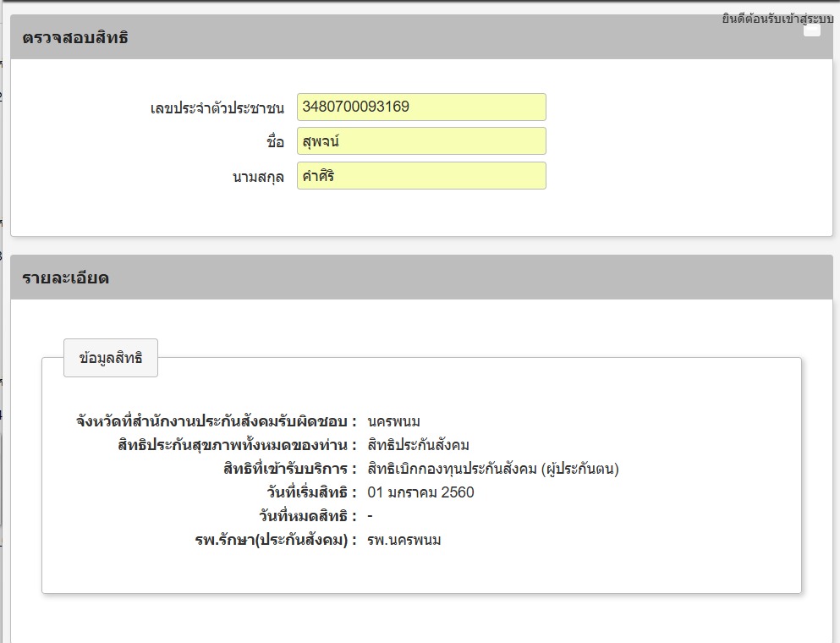Click the ยินดีต้อนรับเข้าสู่ระบบ welcome text
This screenshot has height=643, width=840.
click(777, 19)
